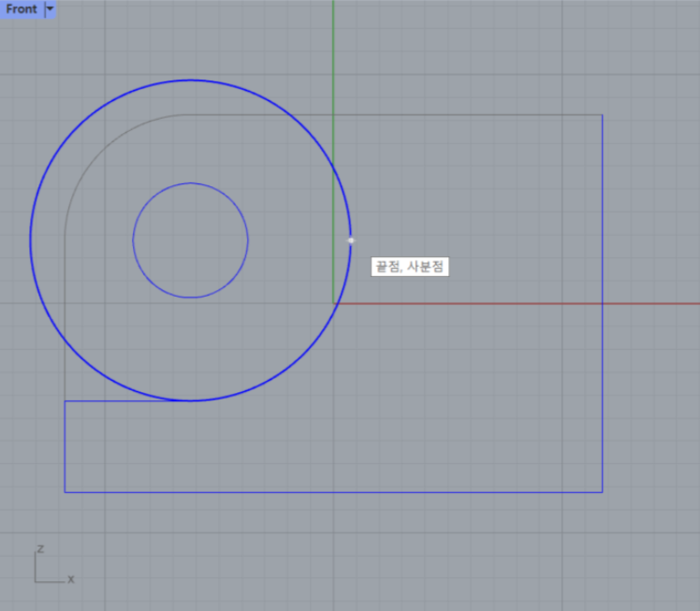Expand the Front viewport dropdown arrow
Image resolution: width=700 pixels, height=611 pixels.
(50, 9)
